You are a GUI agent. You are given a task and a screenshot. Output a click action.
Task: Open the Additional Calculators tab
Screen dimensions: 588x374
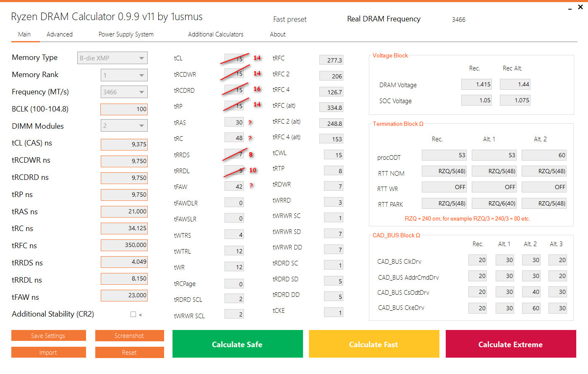[x=216, y=34]
